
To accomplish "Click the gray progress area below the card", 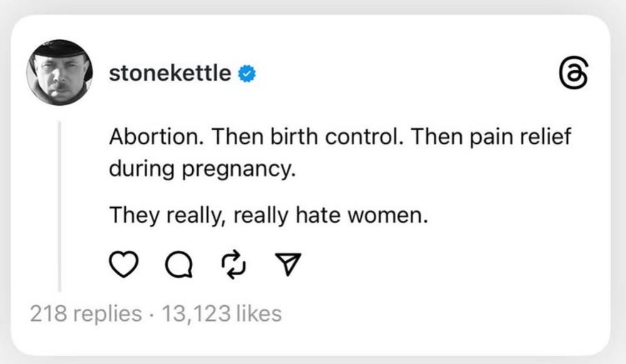I will (313, 358).
